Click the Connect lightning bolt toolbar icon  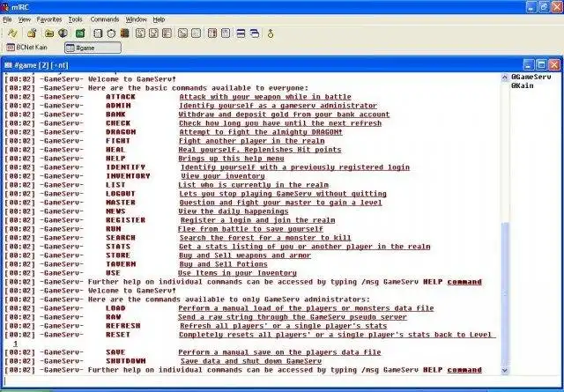tap(12, 33)
